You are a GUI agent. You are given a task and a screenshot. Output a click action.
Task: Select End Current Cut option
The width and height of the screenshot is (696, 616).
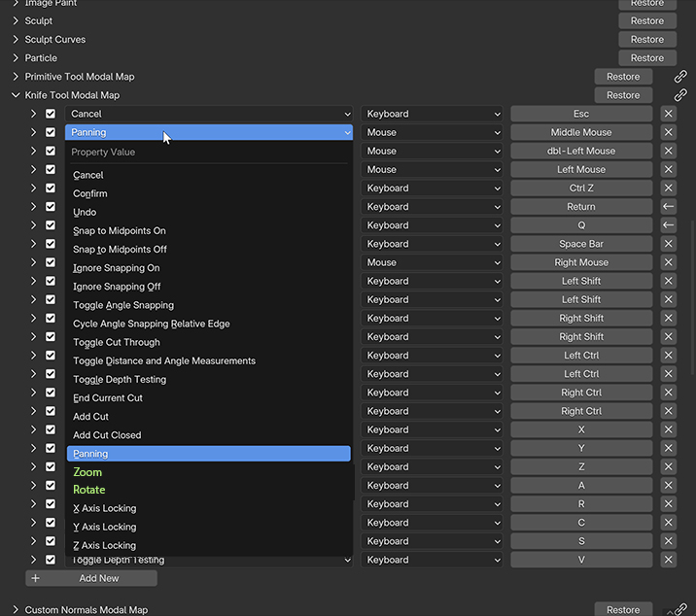(x=209, y=398)
